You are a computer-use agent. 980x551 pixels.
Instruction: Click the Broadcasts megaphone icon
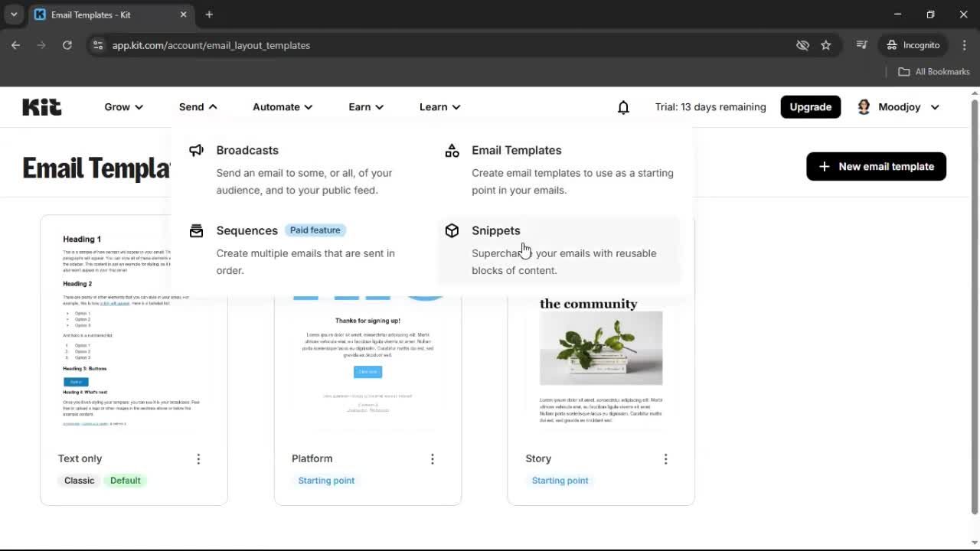coord(197,150)
